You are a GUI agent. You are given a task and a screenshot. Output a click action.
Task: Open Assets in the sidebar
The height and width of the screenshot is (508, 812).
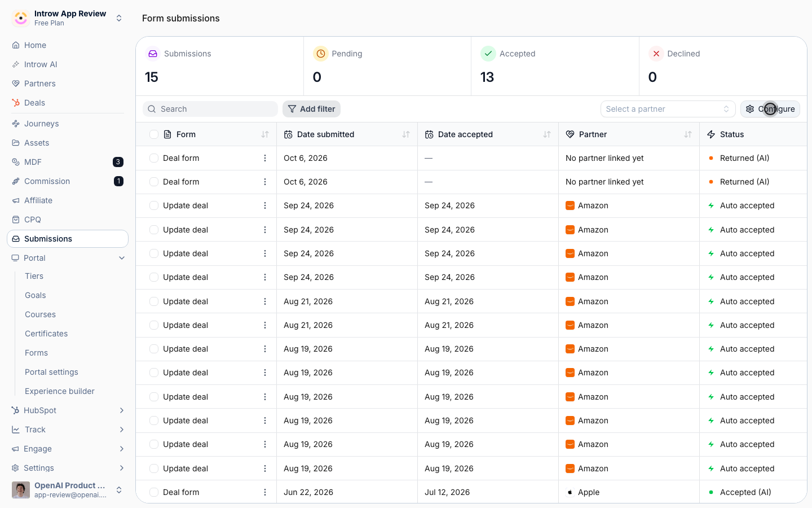(x=68, y=143)
